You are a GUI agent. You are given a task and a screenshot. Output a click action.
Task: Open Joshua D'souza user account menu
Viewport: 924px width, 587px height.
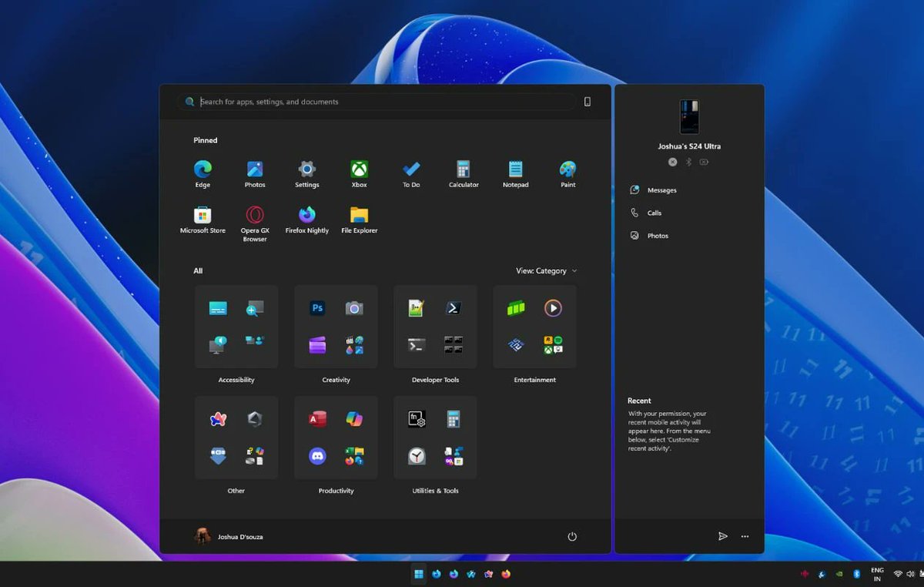point(229,536)
